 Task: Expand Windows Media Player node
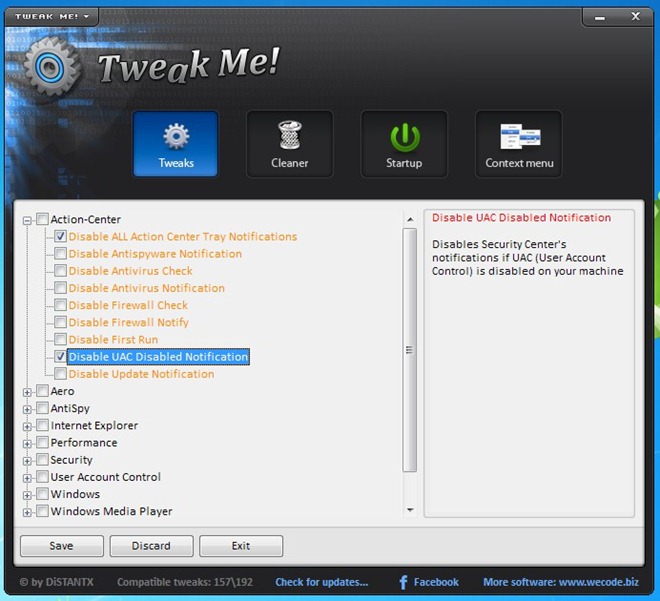click(27, 513)
